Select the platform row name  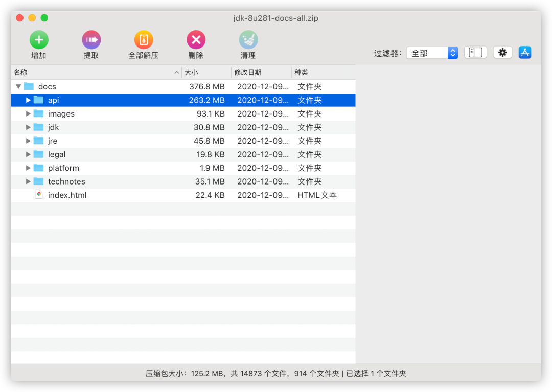[x=64, y=168]
